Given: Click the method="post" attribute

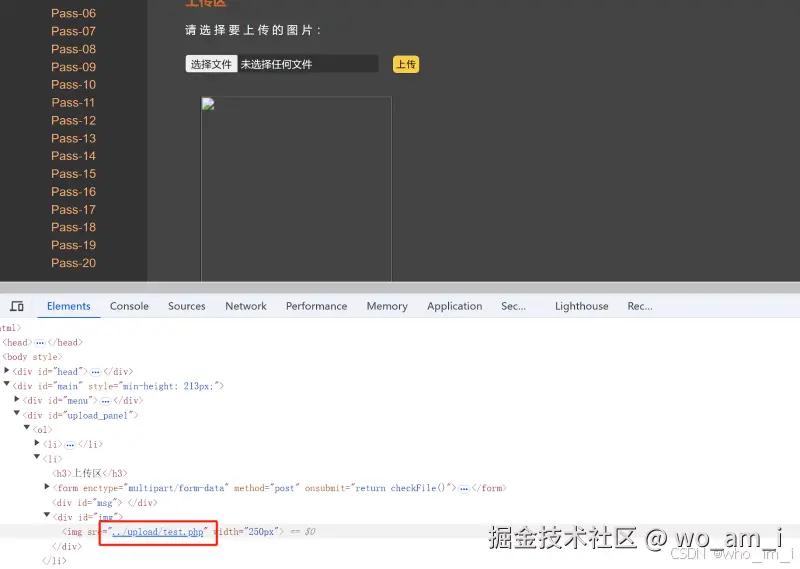Looking at the screenshot, I should 266,488.
